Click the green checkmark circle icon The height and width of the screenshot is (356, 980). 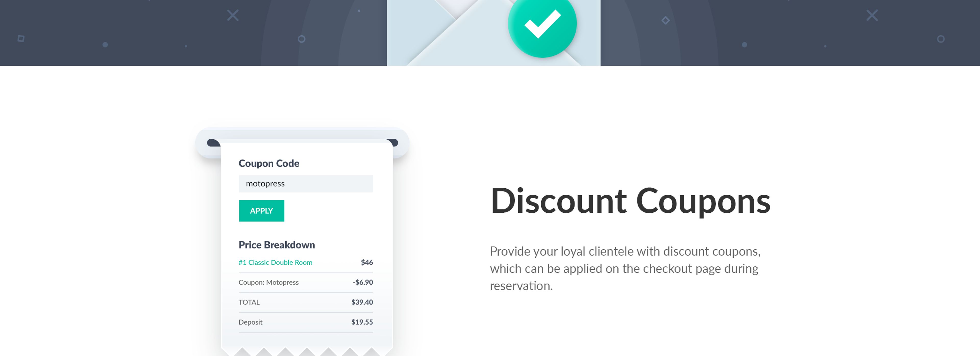[542, 23]
